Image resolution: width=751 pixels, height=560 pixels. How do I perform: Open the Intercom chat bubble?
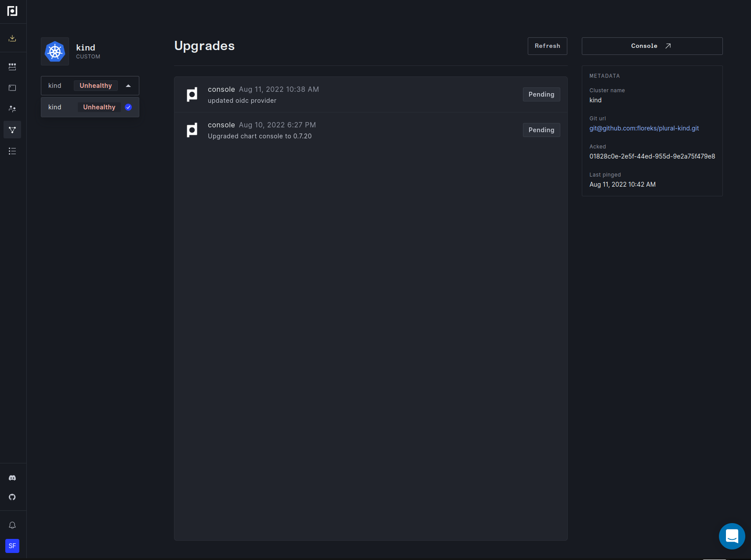click(x=732, y=536)
